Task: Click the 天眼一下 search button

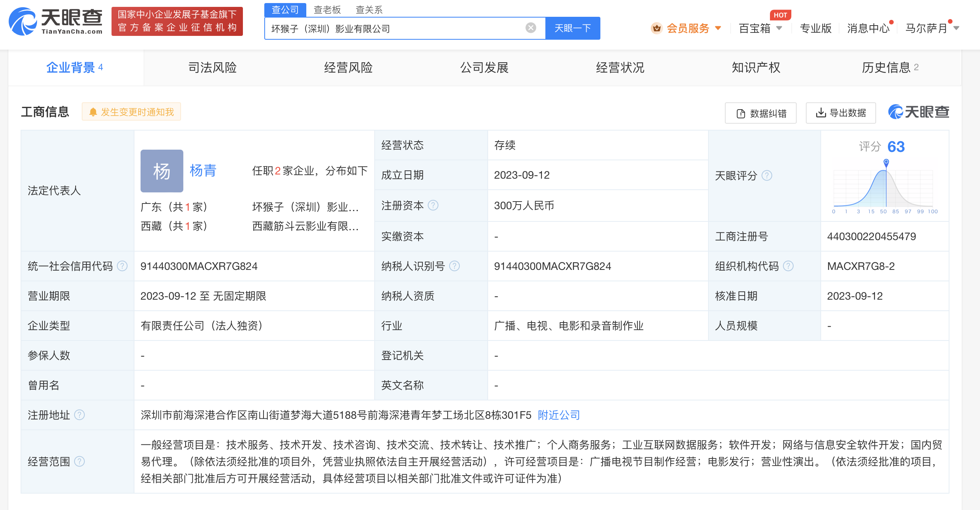Action: point(572,28)
